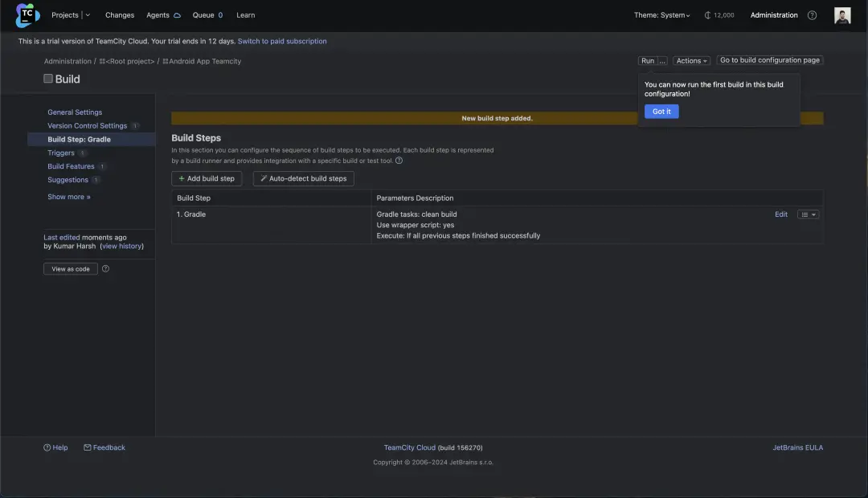
Task: Dismiss the tooltip with Got it
Action: pos(661,112)
